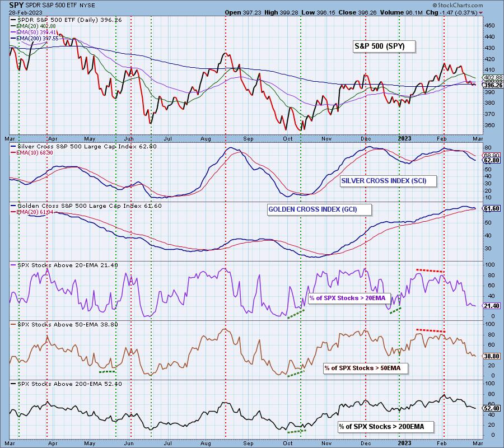The width and height of the screenshot is (504, 448).
Task: Click the EMA(20) 402.88 legend entry
Action: pyautogui.click(x=33, y=26)
